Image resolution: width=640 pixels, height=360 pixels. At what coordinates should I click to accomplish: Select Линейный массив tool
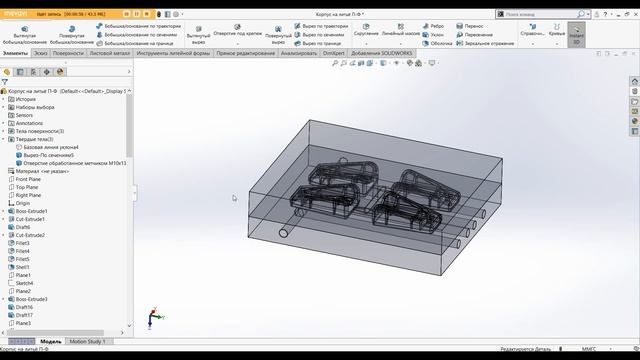coord(401,30)
